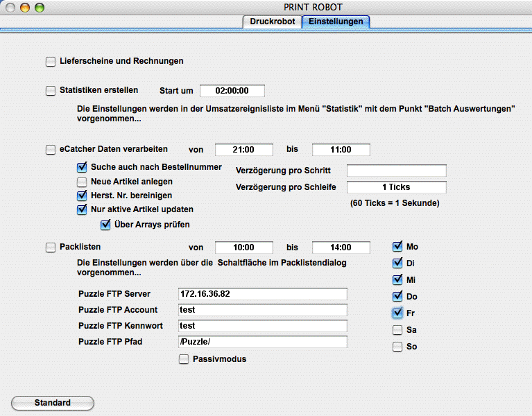Click the Packlisten bis time field
Screen dimensions: 532x416
tap(341, 248)
